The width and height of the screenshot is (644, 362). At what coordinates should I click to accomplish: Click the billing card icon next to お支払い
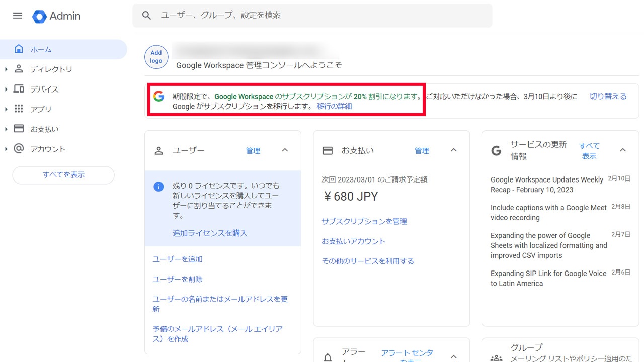(328, 150)
